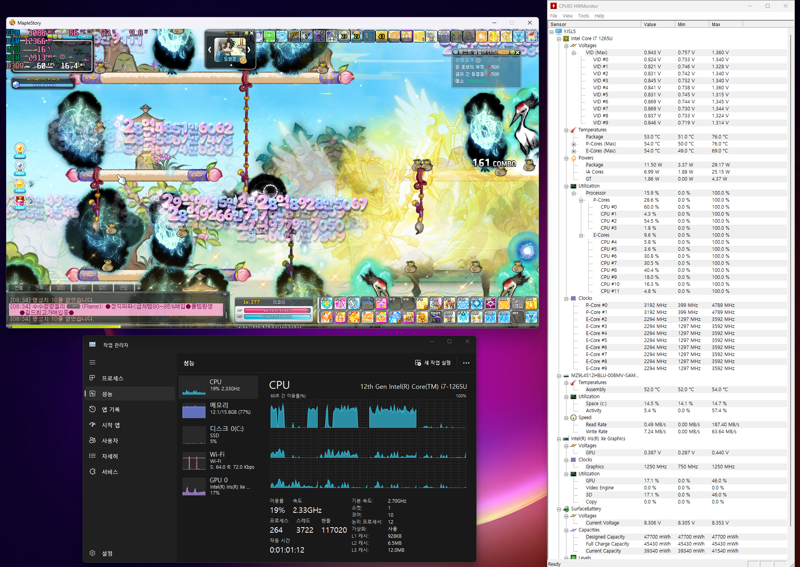Image resolution: width=800 pixels, height=567 pixels.
Task: Collapse the Intel Core i7 1265U node
Action: point(559,38)
